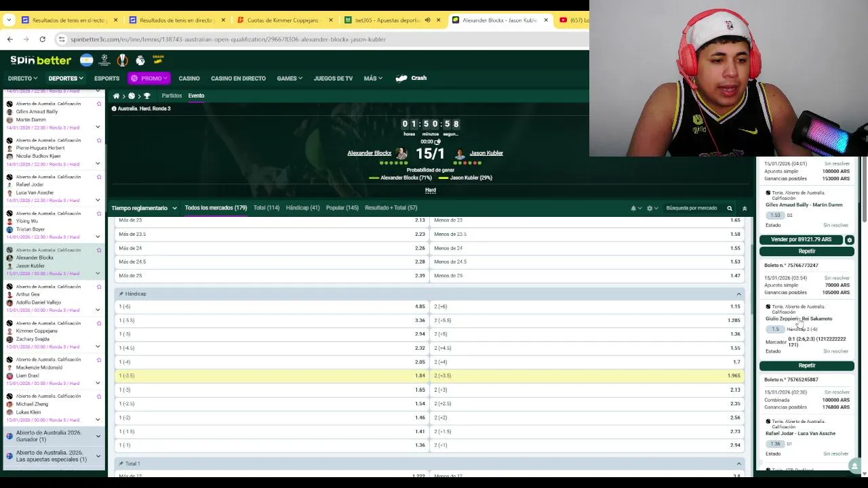Click Jason Kubler player avatar
Screen dimensions: 868x488
(x=460, y=154)
